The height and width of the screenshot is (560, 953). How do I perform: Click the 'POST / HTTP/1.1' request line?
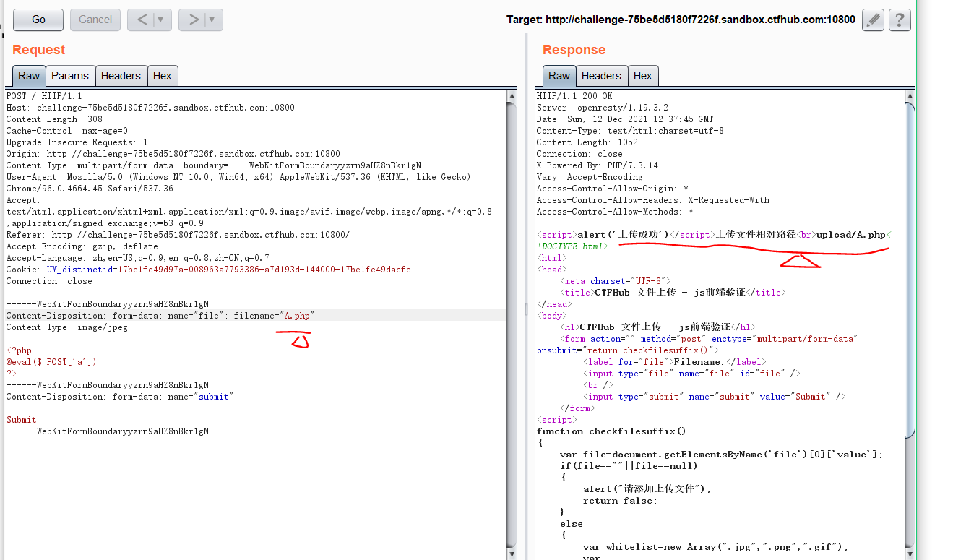click(44, 96)
